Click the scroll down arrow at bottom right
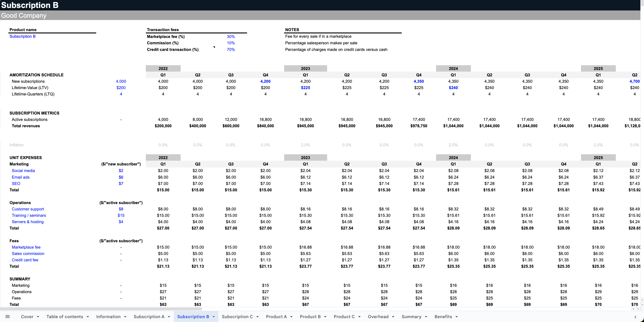644x322 pixels. click(642, 305)
